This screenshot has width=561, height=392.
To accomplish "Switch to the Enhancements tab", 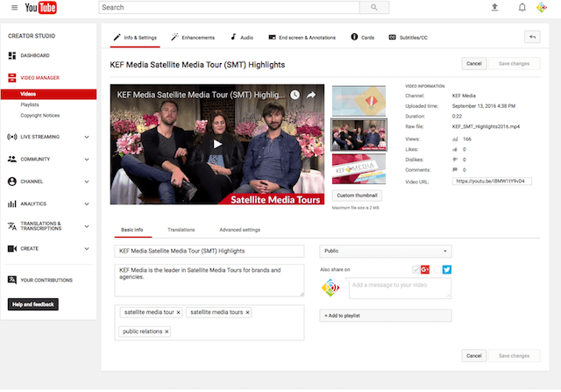I will pos(193,38).
